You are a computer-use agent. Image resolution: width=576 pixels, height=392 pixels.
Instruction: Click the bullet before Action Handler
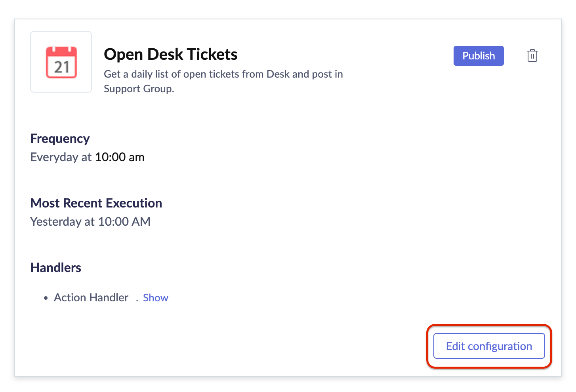pyautogui.click(x=46, y=298)
